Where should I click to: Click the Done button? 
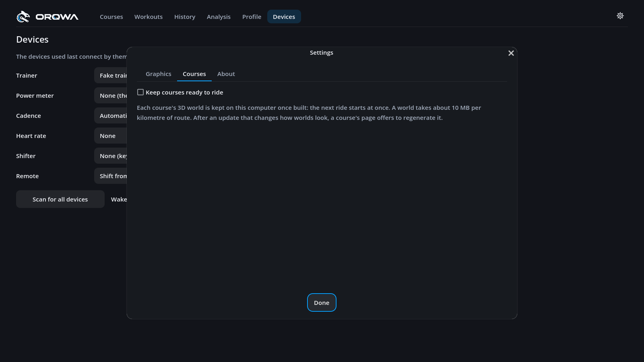(322, 302)
